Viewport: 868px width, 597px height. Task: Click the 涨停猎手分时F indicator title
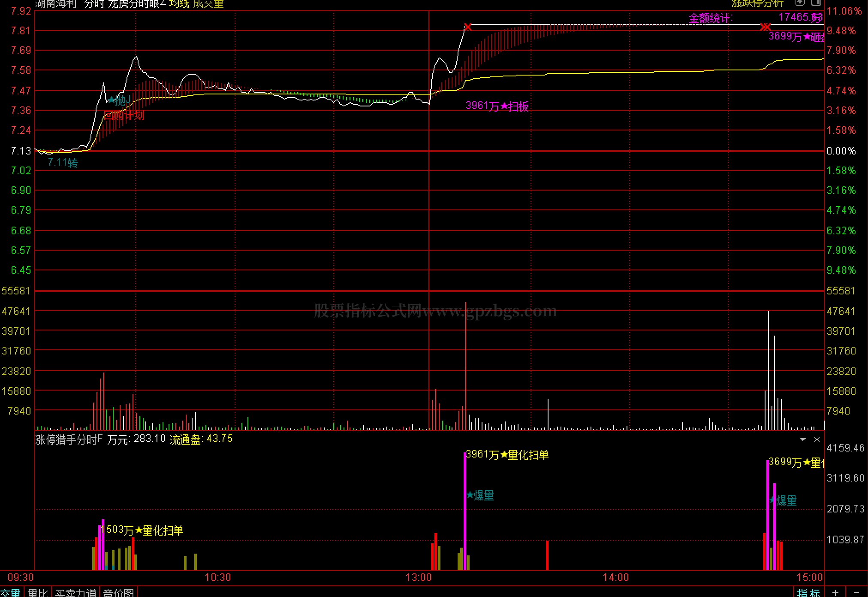pyautogui.click(x=69, y=439)
